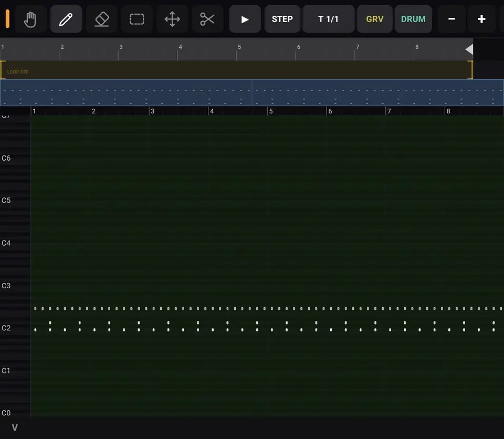The height and width of the screenshot is (439, 504).
Task: Click bar 2 on the piano roll ruler
Action: pos(93,111)
